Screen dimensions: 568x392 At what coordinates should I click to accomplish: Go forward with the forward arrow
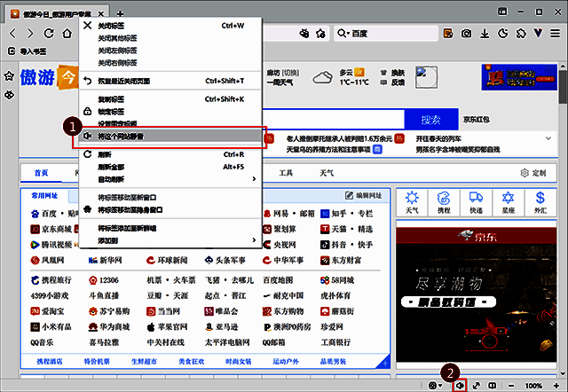click(30, 34)
